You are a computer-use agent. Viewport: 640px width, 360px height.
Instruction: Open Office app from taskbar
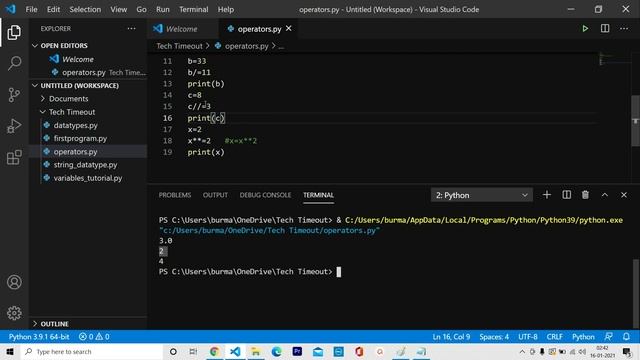[x=359, y=351]
